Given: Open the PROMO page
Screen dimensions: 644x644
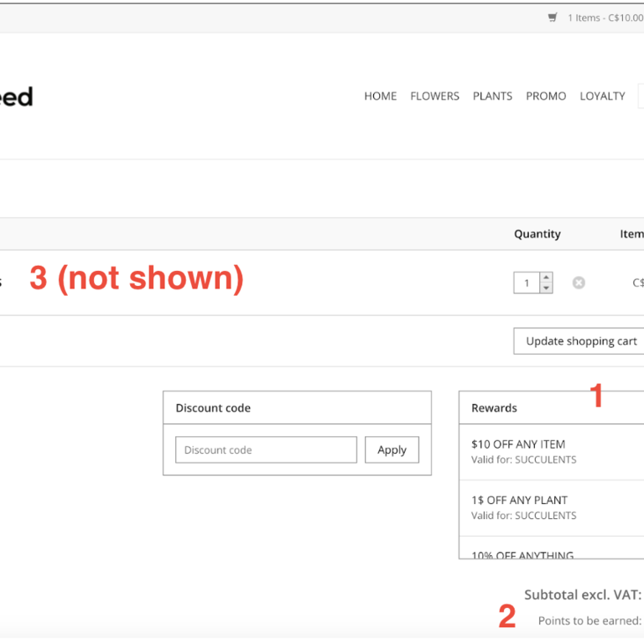Looking at the screenshot, I should pos(546,96).
